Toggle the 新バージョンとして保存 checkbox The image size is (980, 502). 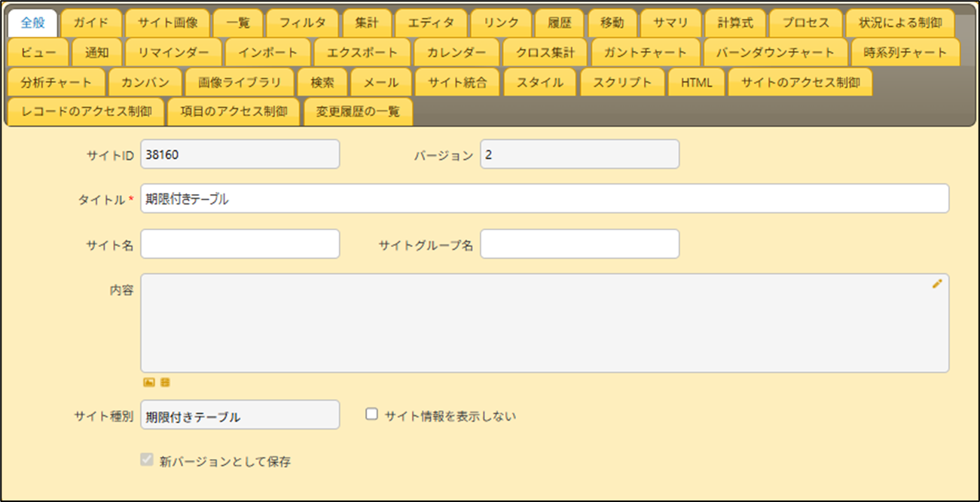pyautogui.click(x=146, y=460)
